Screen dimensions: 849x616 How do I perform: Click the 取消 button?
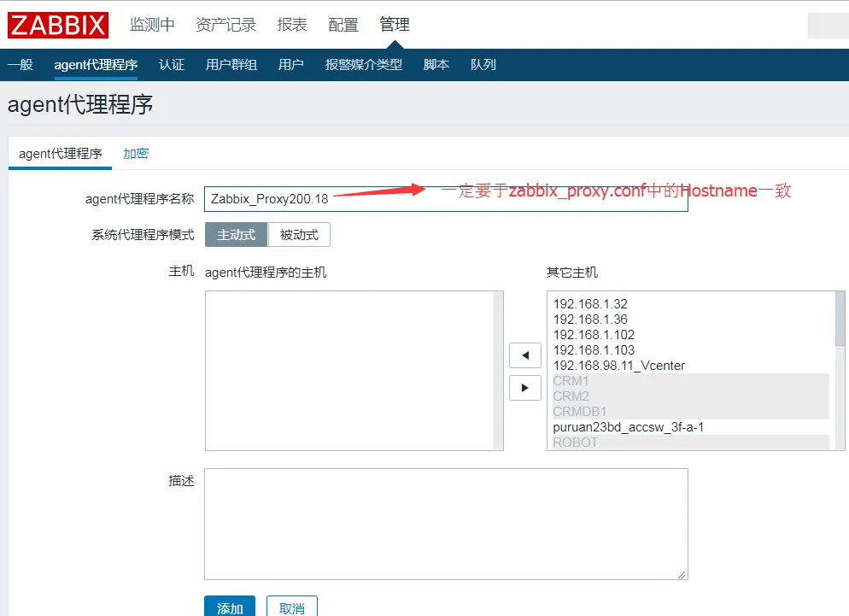292,607
